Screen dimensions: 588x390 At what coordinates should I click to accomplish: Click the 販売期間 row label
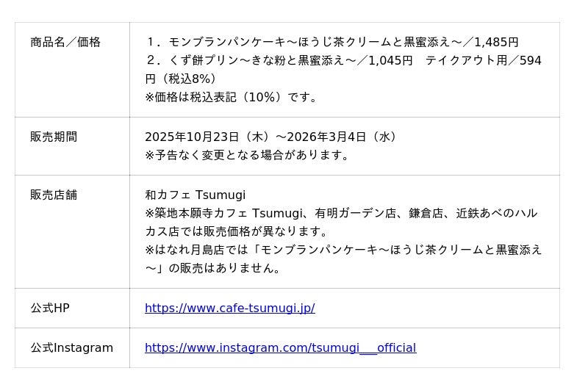pyautogui.click(x=54, y=137)
